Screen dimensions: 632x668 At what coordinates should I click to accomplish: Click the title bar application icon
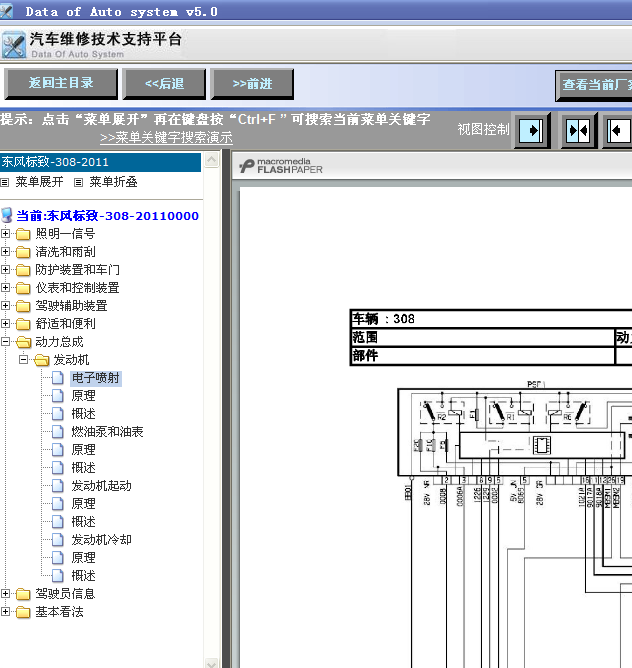pos(6,11)
